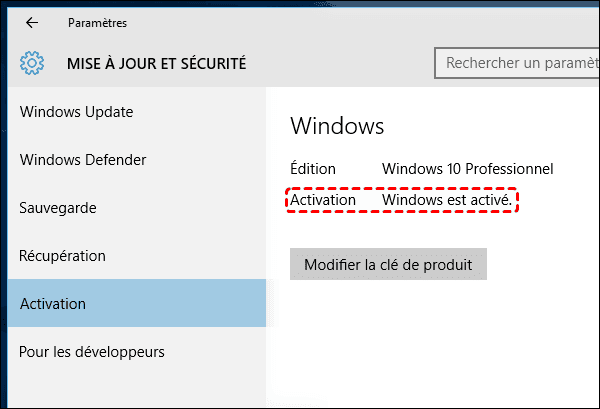The width and height of the screenshot is (600, 409).
Task: Click the Édition label
Action: 313,169
